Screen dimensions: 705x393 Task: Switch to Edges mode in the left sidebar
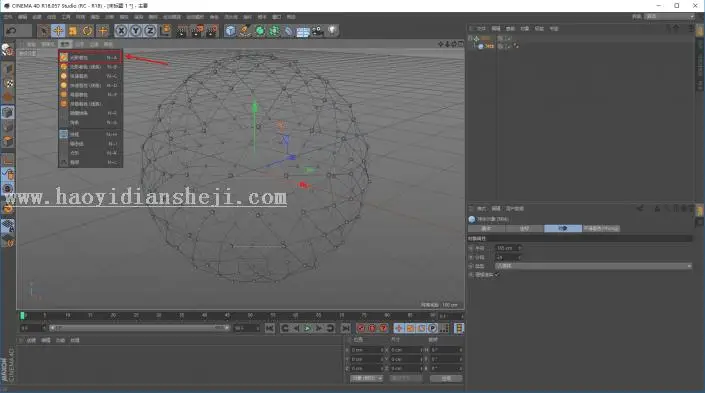coord(8,127)
